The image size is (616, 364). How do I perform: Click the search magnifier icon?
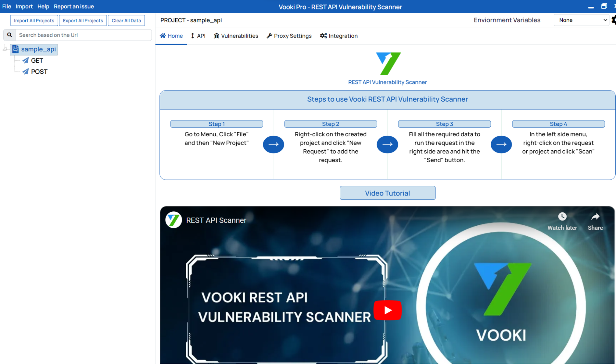(x=10, y=35)
